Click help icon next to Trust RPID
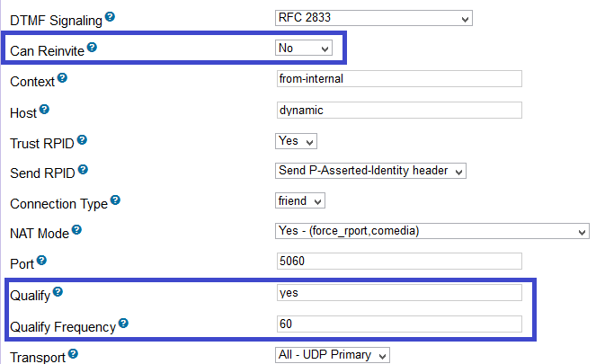 [82, 141]
